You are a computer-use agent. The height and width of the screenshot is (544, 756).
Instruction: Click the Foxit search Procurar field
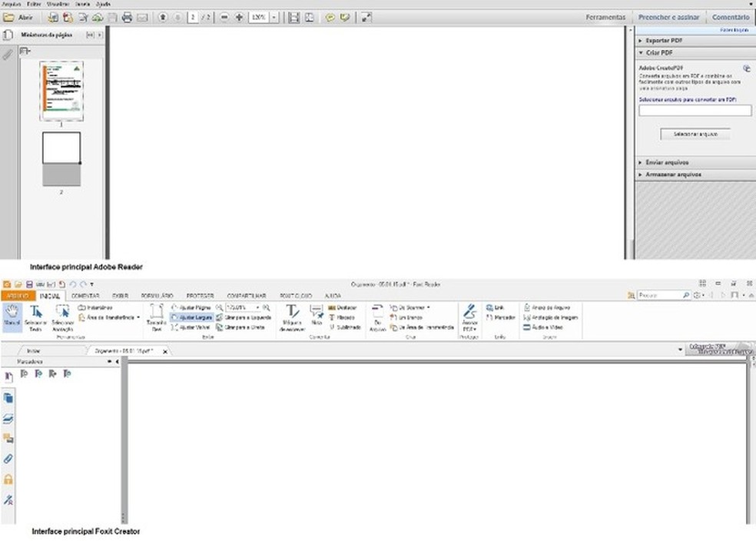pyautogui.click(x=664, y=295)
